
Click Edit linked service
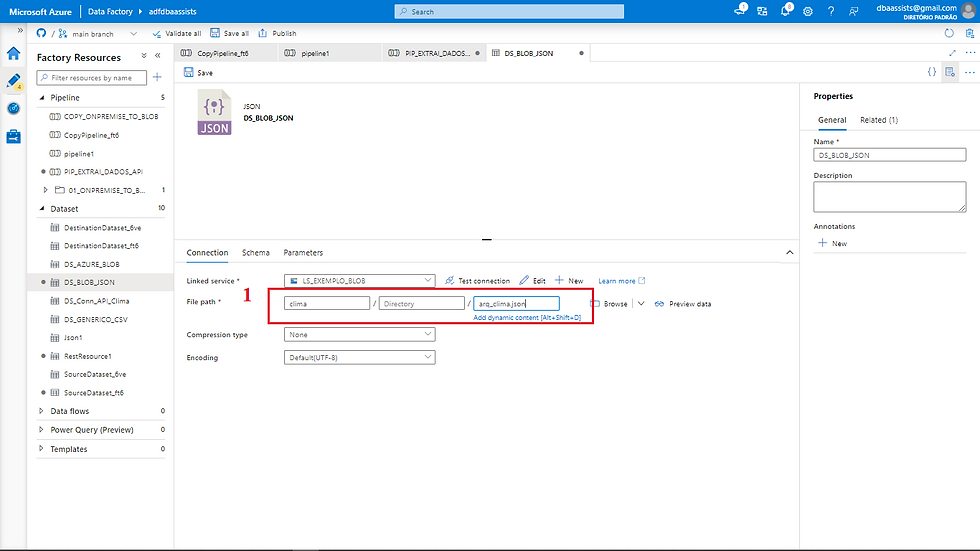click(532, 280)
